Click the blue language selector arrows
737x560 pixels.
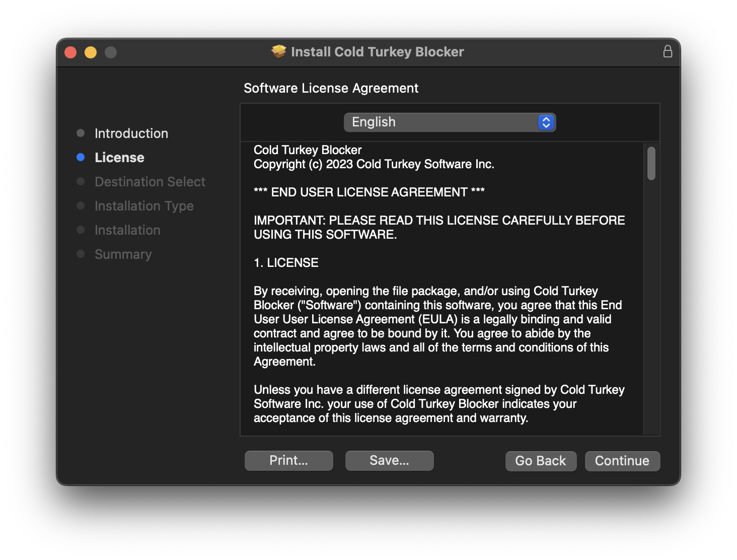point(546,122)
